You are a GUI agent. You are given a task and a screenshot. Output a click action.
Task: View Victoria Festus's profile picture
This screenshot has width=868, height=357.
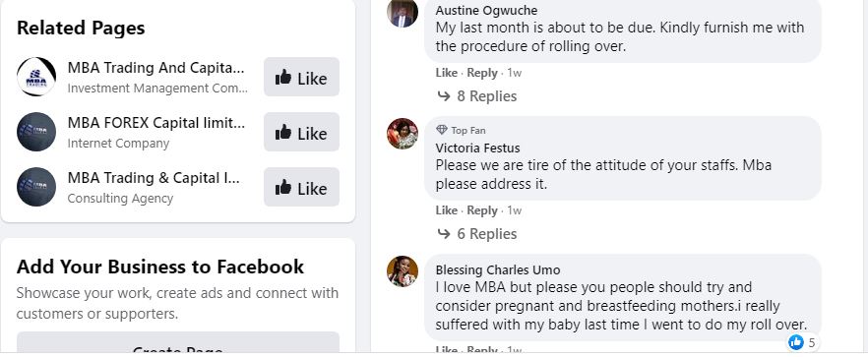point(403,134)
